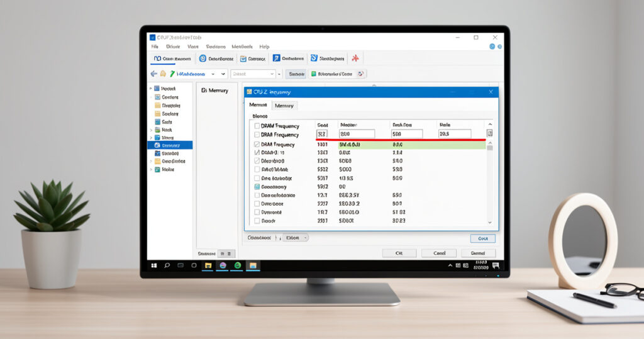Click the CPU-Z icon in dialog title bar
The image size is (644, 339).
(249, 92)
